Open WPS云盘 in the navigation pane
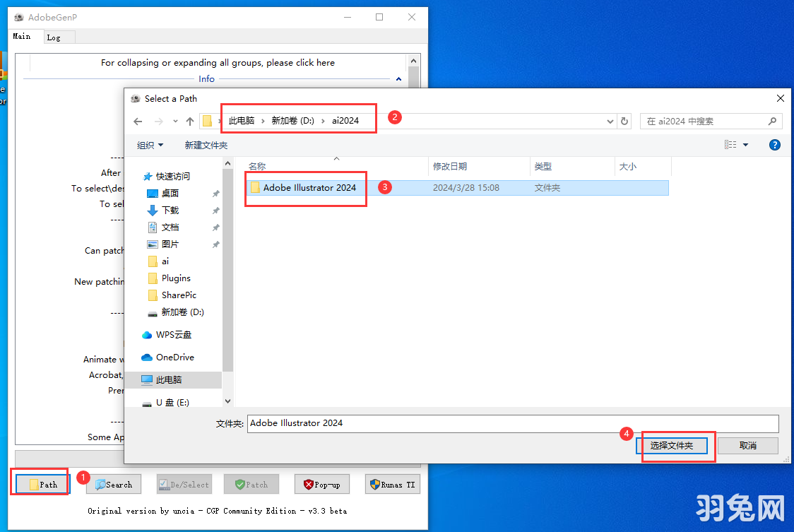This screenshot has width=794, height=532. 173,335
